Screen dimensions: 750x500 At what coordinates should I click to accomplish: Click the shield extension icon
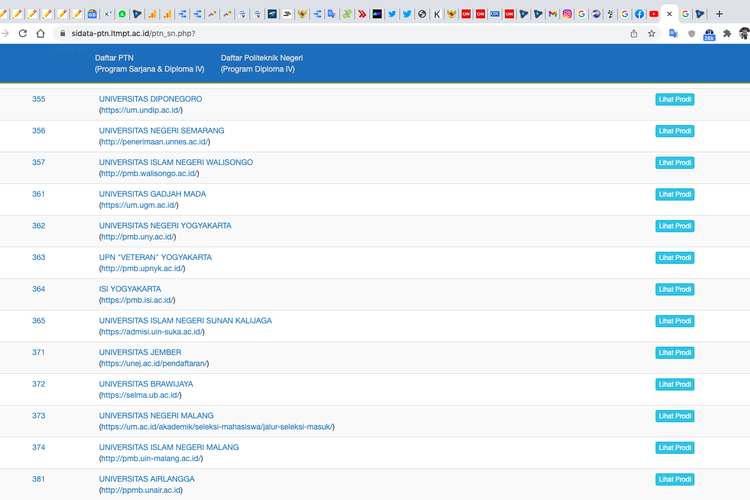click(x=691, y=33)
